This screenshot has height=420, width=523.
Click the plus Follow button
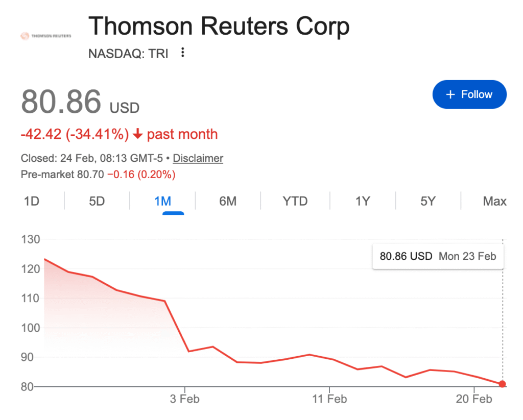point(469,94)
